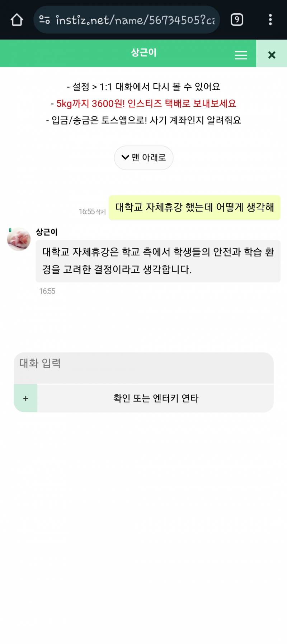Tap the 상근이 chat title
This screenshot has width=287, height=644.
(143, 52)
